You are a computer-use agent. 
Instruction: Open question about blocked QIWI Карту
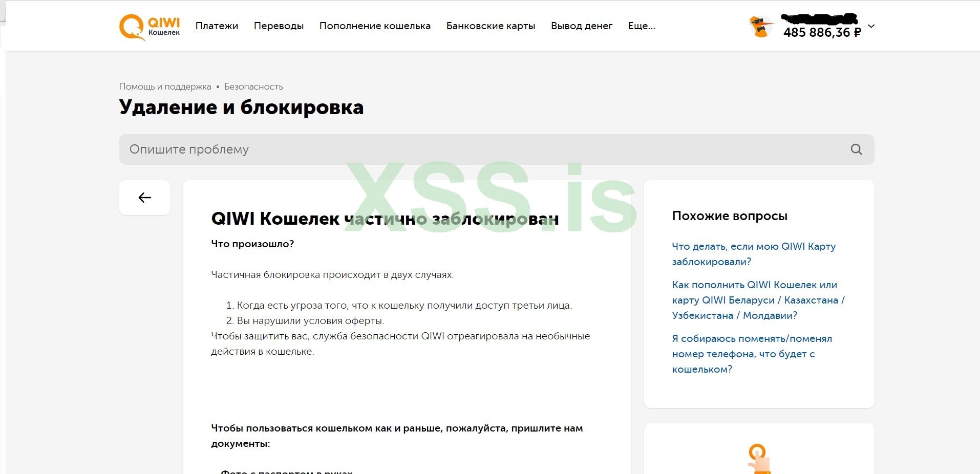point(754,254)
